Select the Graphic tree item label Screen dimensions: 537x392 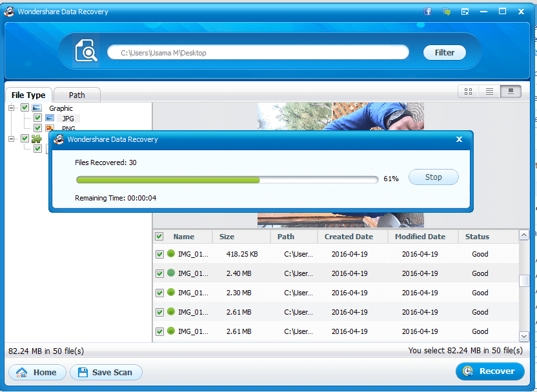(x=61, y=108)
